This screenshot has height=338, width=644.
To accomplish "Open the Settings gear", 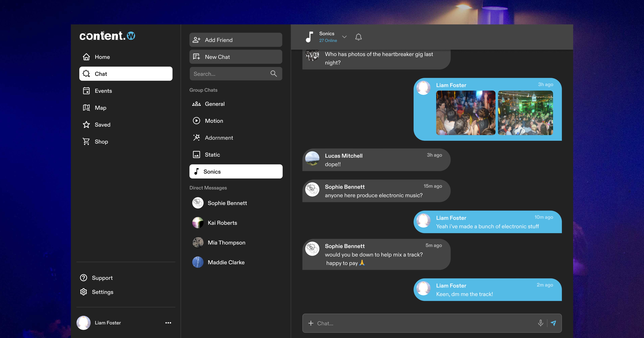I will point(83,292).
